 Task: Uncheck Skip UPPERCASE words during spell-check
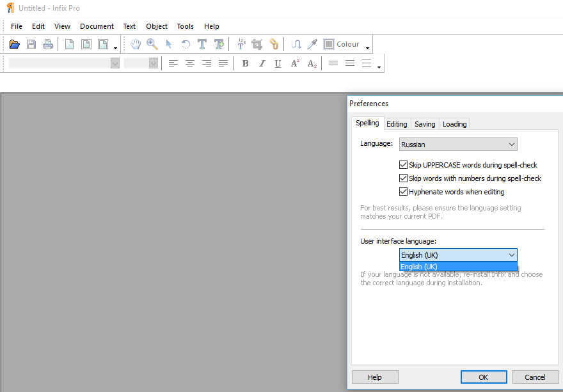[x=404, y=165]
